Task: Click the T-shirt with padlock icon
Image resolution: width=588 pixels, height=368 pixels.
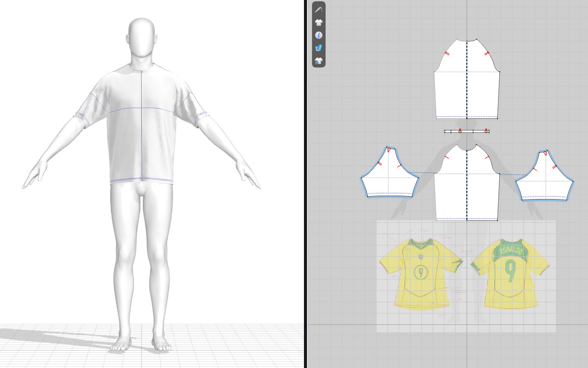Action: 319,61
